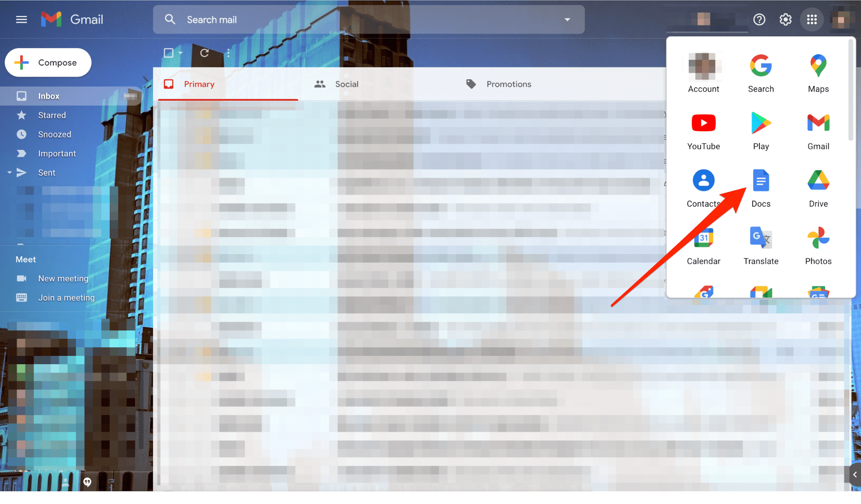This screenshot has width=861, height=504.
Task: Expand inbox selection checkbox dropdown
Action: point(179,53)
